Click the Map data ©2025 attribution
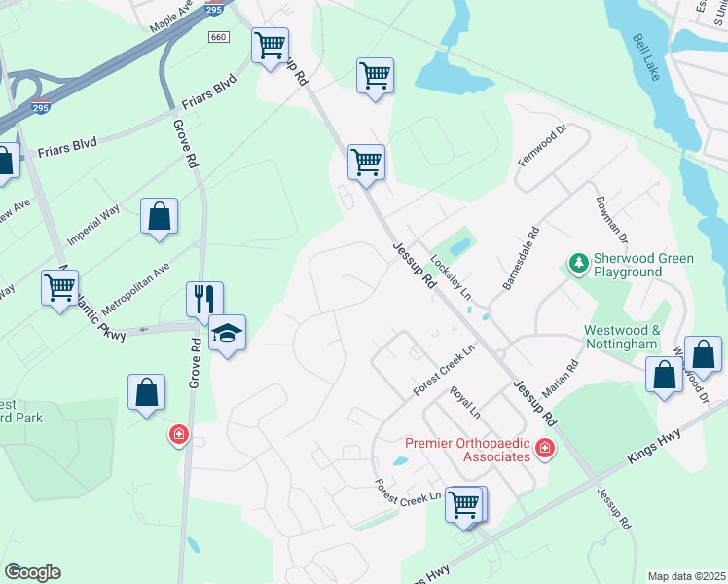Screen dimensions: 728x584 pos(687,576)
